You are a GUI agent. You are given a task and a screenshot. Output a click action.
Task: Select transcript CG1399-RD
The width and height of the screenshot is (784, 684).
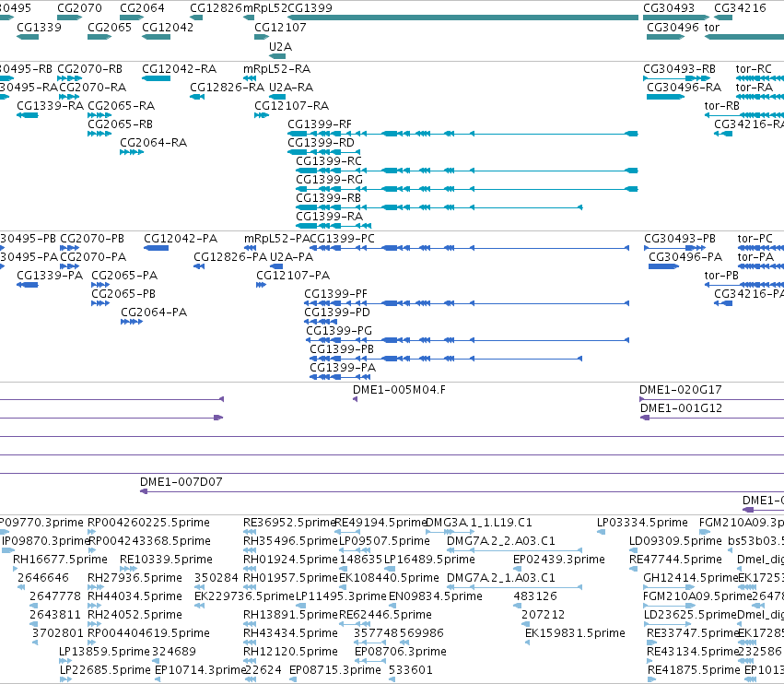coord(321,143)
